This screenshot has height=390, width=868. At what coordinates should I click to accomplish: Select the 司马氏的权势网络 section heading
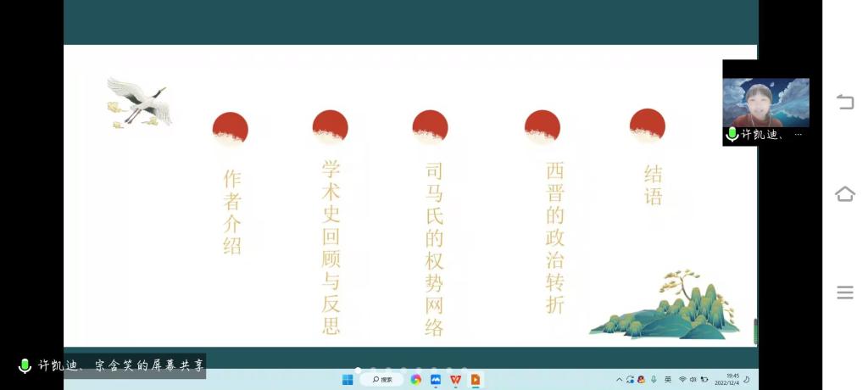click(434, 248)
